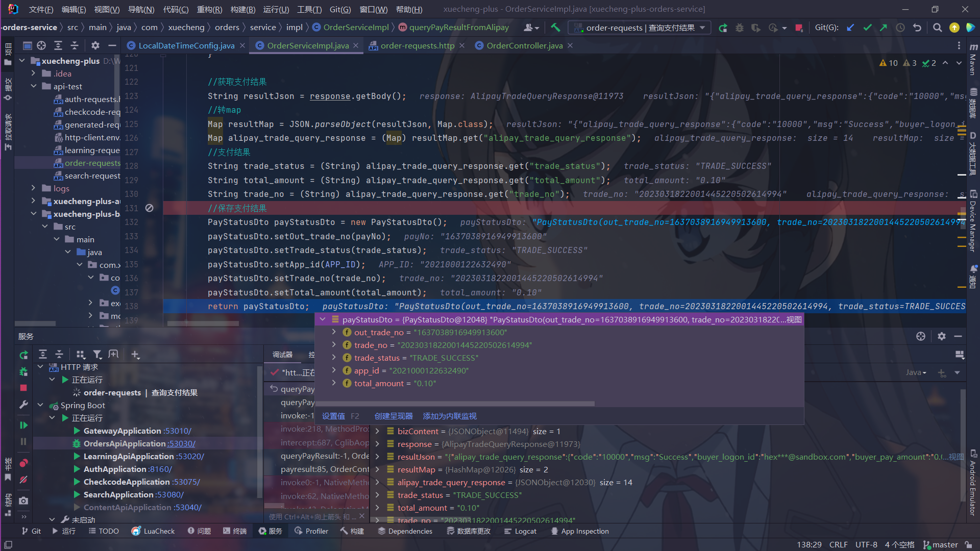This screenshot has height=551, width=980.
Task: Select order-requests file in project tree
Action: coord(92,163)
